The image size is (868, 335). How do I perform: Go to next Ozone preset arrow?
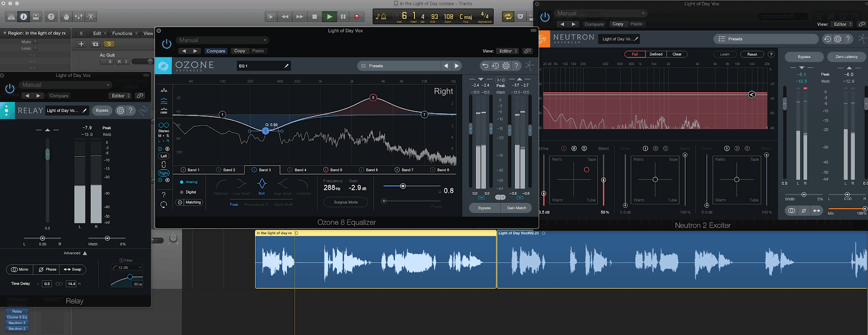point(457,66)
